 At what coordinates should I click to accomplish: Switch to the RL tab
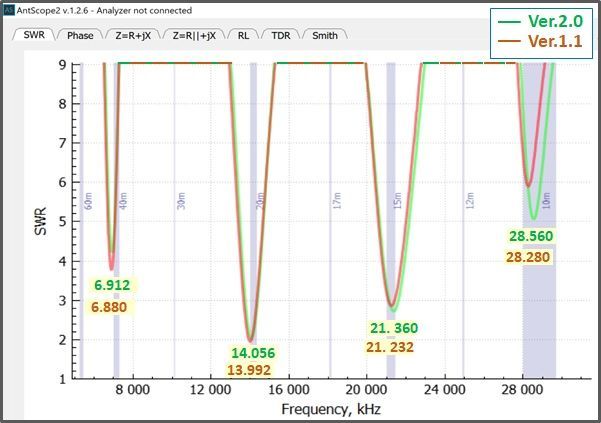[244, 36]
